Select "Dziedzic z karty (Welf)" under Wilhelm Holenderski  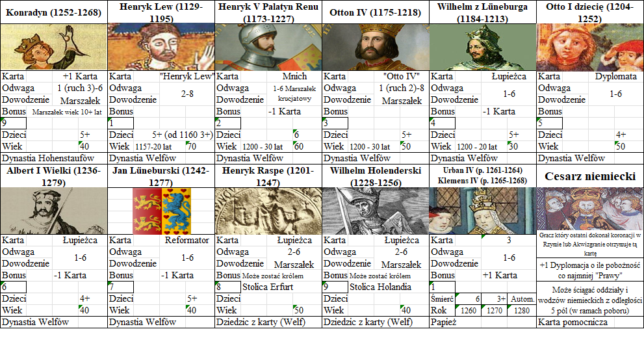point(376,322)
